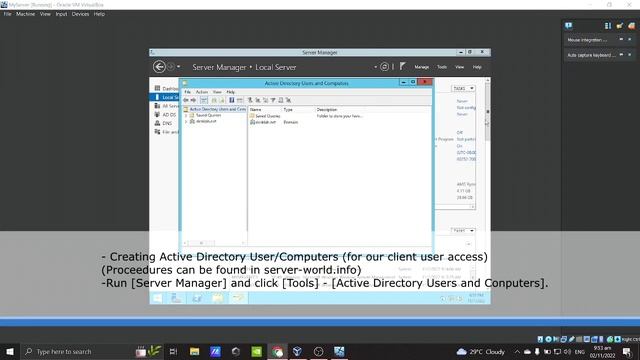This screenshot has height=360, width=640.
Task: Click the taskbar clock and date
Action: coord(602,352)
